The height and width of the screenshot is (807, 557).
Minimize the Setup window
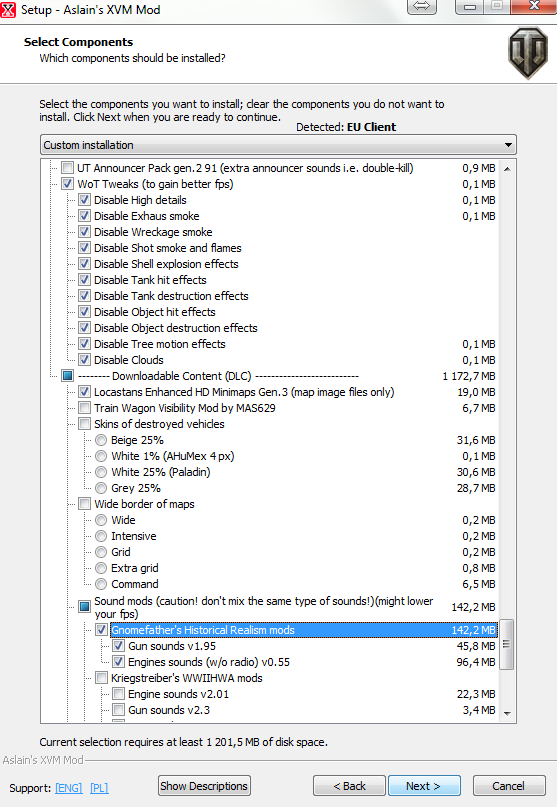(469, 6)
